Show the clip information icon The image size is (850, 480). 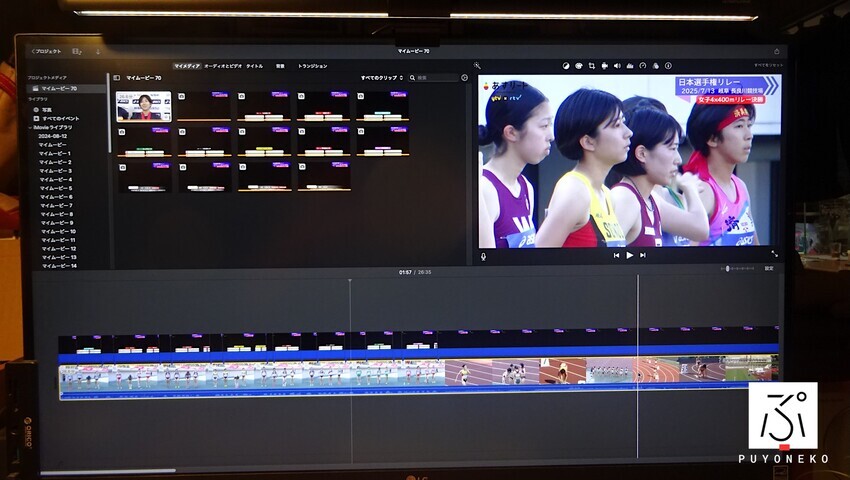[668, 66]
